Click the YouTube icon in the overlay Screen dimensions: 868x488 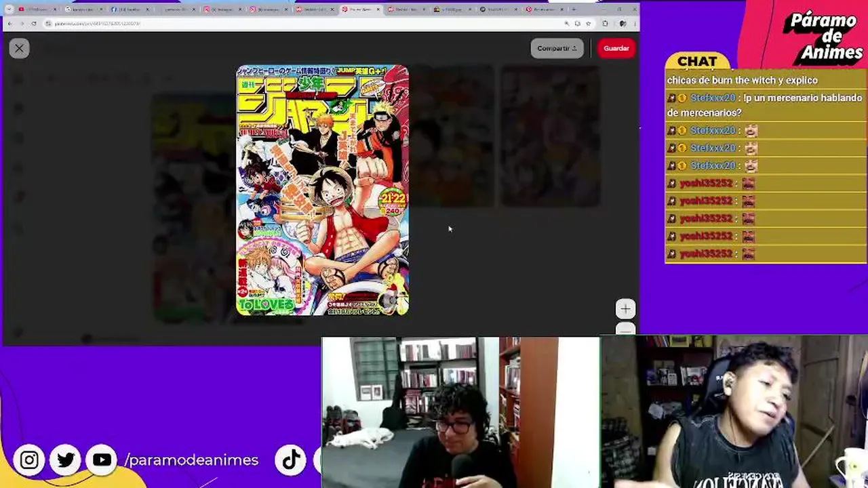click(102, 460)
